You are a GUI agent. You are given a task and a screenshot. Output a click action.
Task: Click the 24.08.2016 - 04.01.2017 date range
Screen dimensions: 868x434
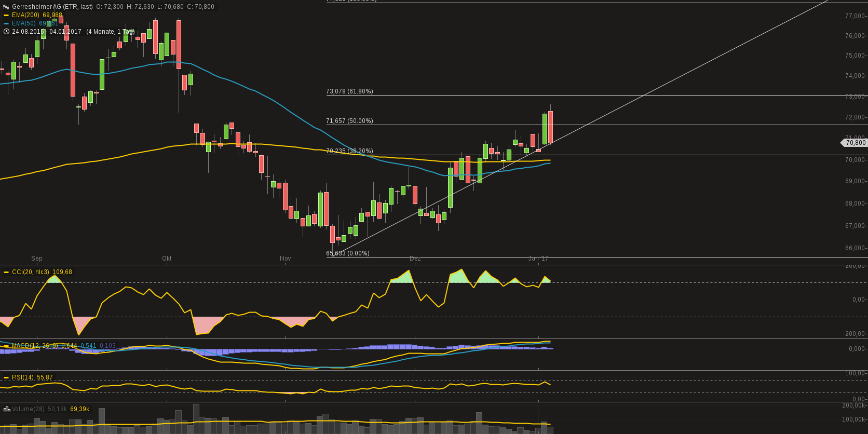coord(47,32)
